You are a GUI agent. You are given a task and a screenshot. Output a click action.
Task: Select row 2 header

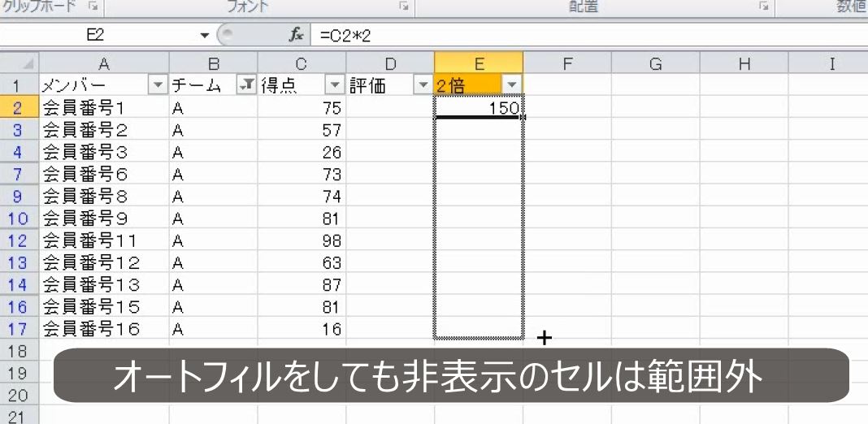tap(20, 107)
